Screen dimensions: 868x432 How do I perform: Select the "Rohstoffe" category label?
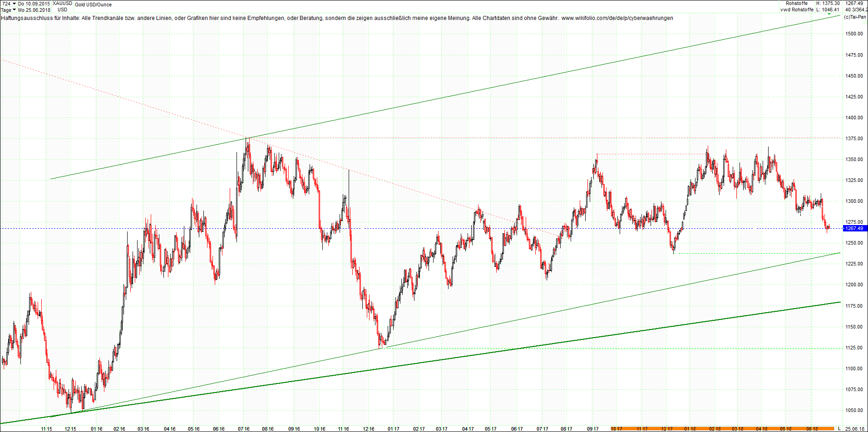coord(797,3)
